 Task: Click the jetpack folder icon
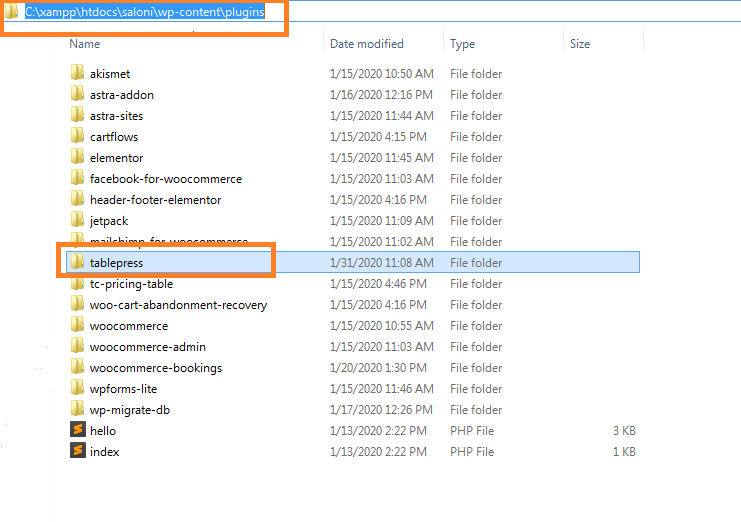pos(78,220)
